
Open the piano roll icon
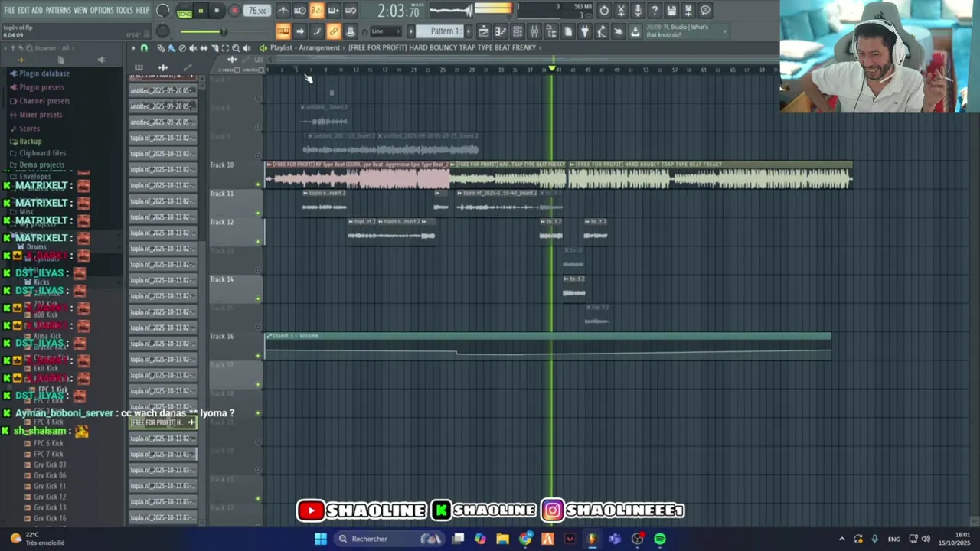point(500,31)
